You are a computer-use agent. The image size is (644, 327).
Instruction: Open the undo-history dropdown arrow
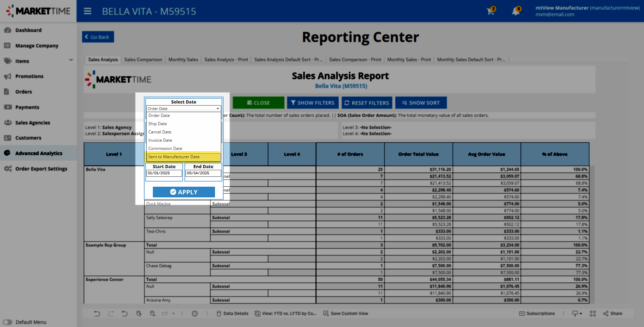173,314
